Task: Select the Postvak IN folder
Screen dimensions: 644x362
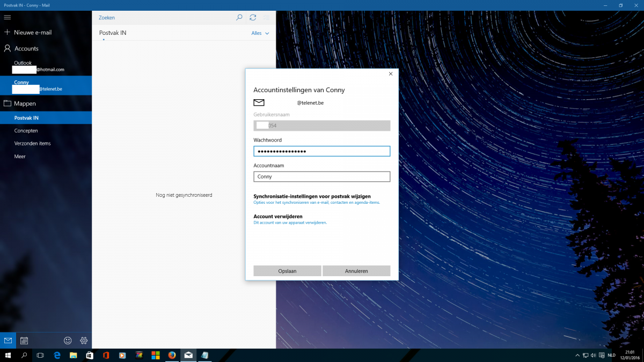Action: (x=46, y=118)
